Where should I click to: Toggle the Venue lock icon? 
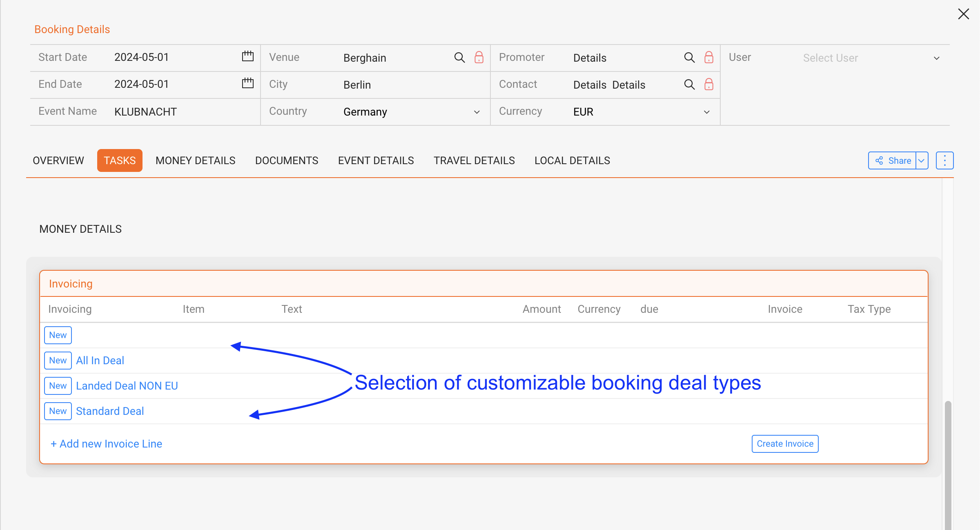[479, 58]
